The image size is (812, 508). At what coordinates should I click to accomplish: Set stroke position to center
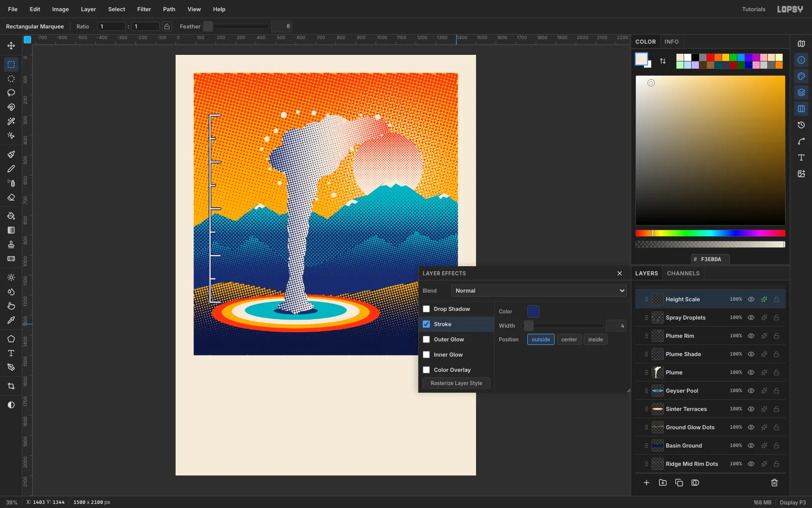[569, 339]
